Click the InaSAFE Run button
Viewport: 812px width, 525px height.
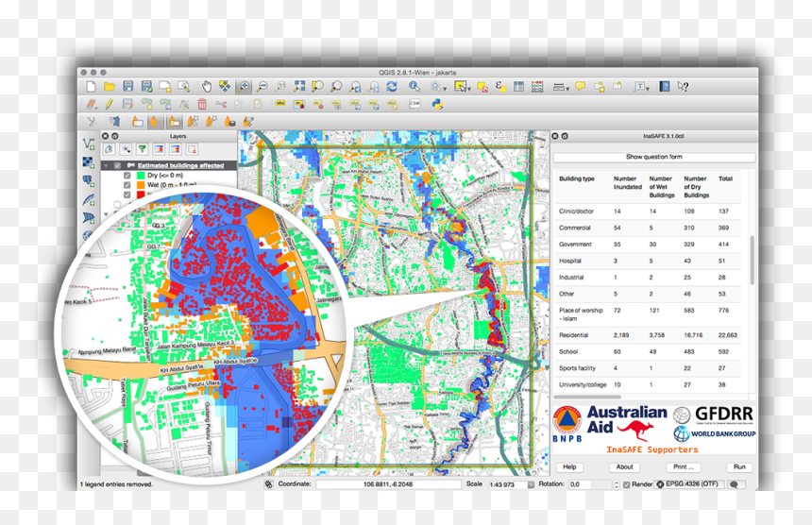coord(739,467)
